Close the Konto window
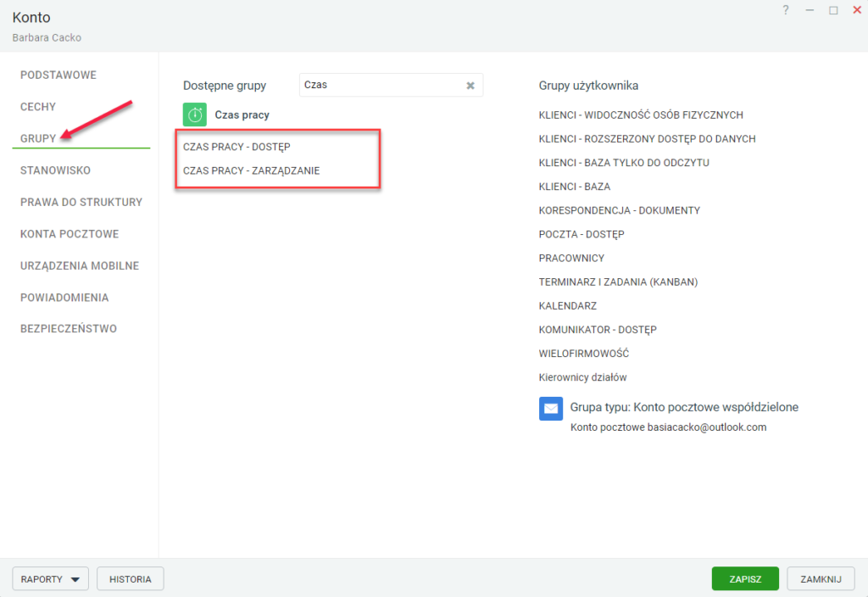 click(857, 10)
